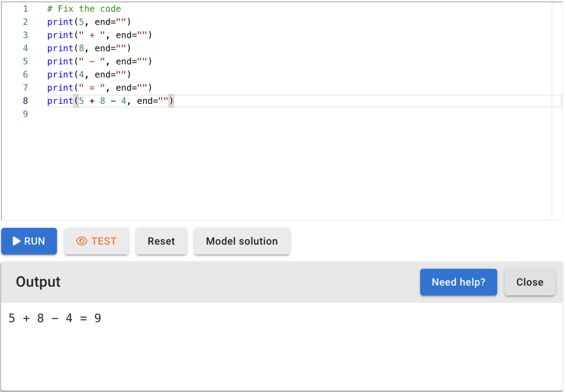Image resolution: width=566 pixels, height=392 pixels.
Task: Click the print statement containing ' + '
Action: (98, 35)
